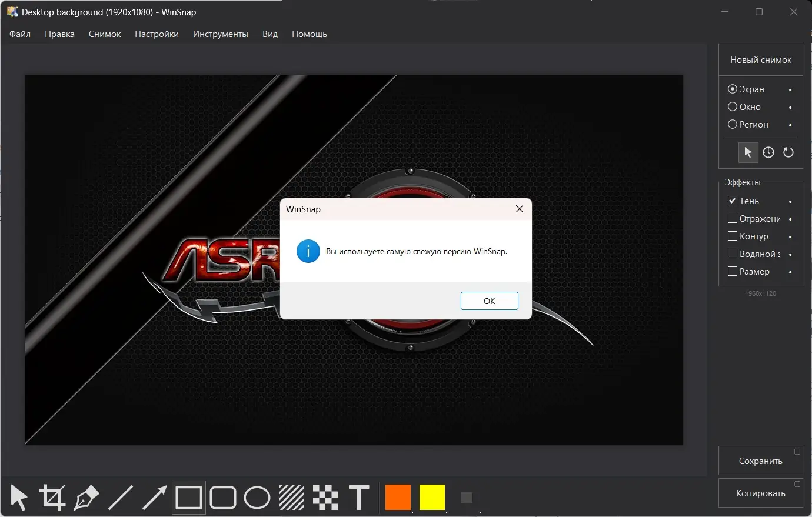Pick the orange color swatch

(398, 498)
